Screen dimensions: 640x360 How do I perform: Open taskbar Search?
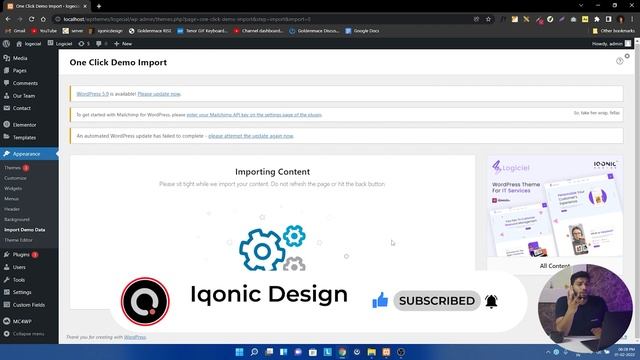[254, 352]
